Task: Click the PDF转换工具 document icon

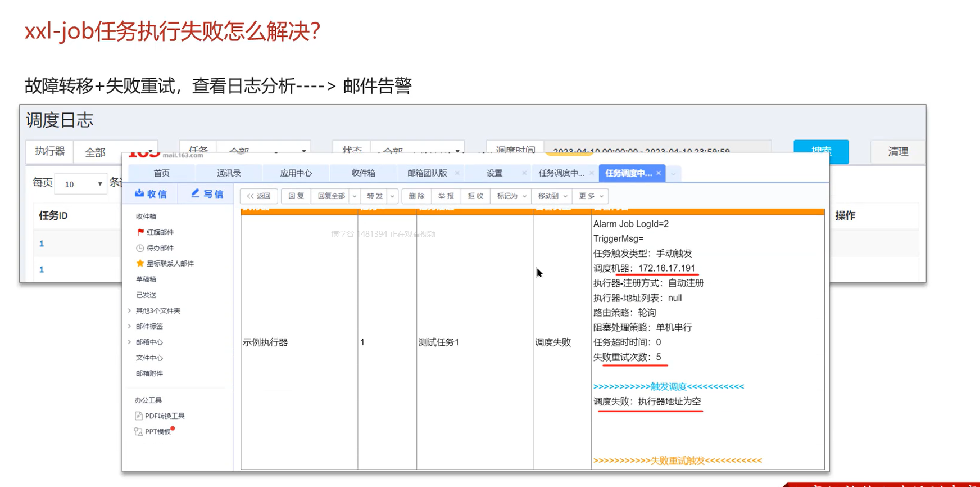Action: click(x=139, y=416)
